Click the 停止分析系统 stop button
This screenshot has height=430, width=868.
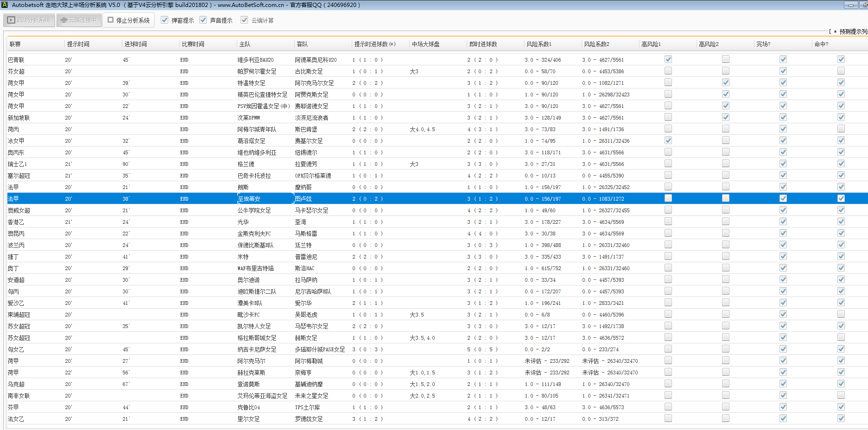129,20
